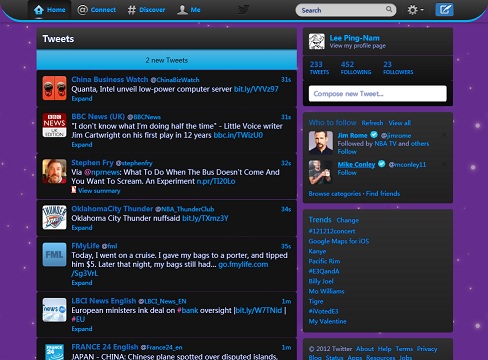Open the Home tab
The image size is (488, 360).
point(49,10)
